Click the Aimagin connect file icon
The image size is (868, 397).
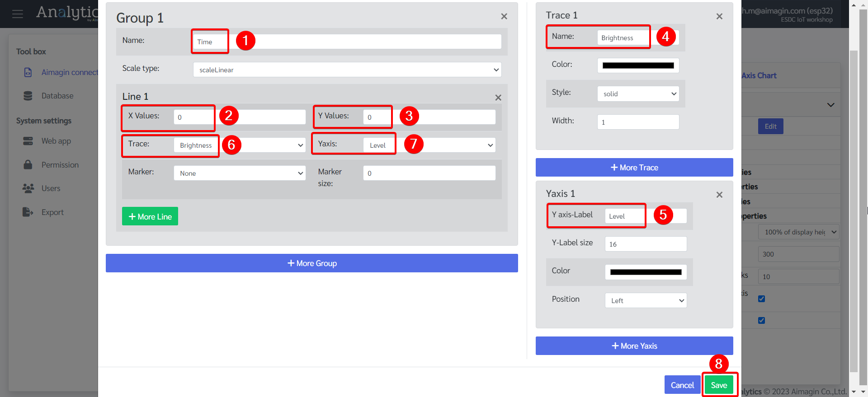(x=28, y=72)
